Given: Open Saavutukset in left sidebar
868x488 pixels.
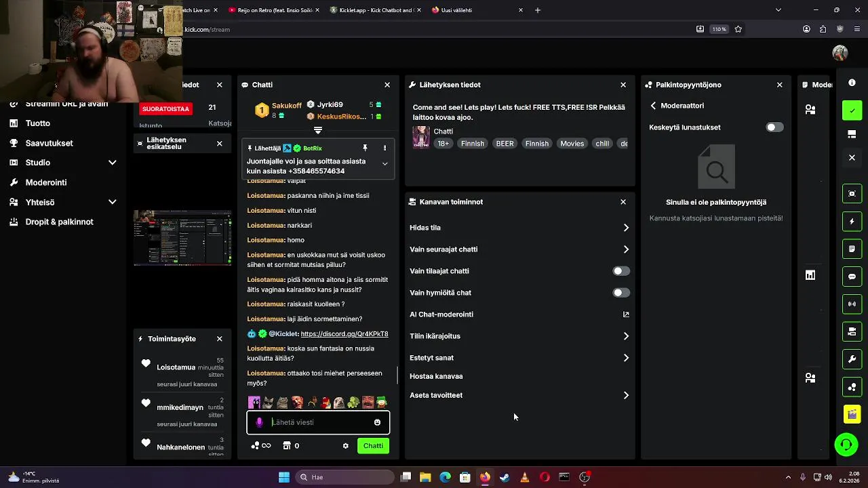Looking at the screenshot, I should [x=49, y=143].
